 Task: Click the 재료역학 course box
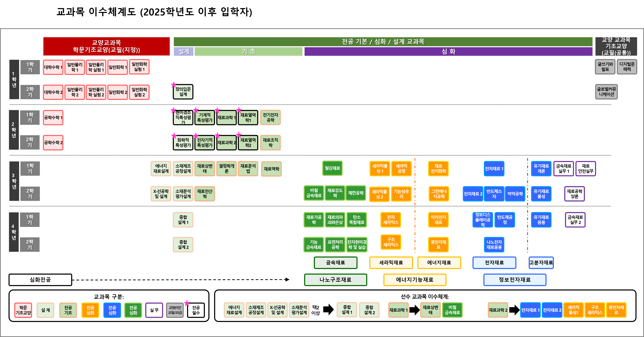coord(271,169)
